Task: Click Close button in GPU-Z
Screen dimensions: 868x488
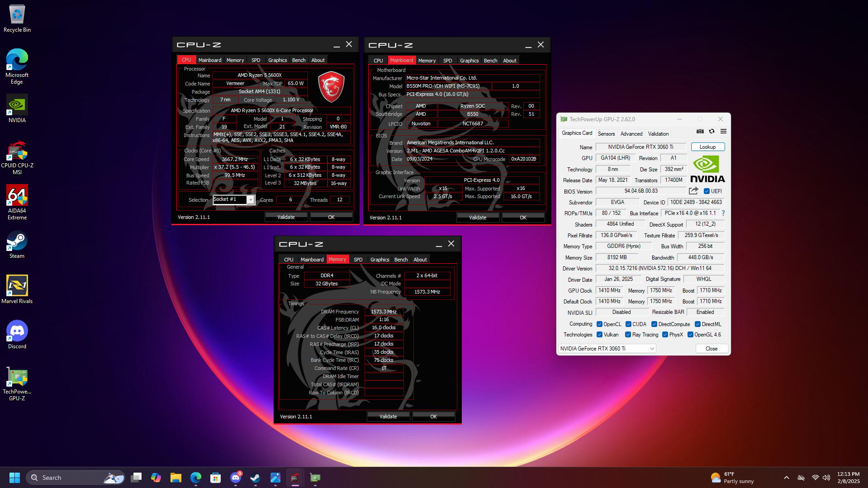Action: click(711, 349)
